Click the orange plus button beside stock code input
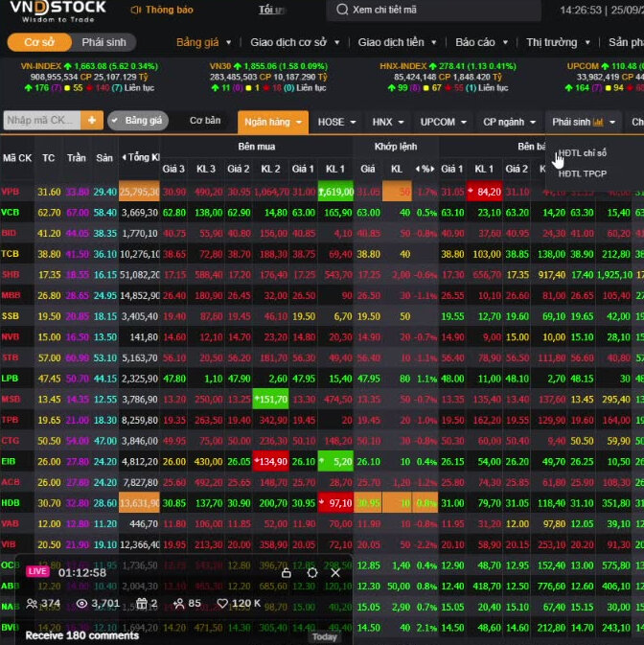The image size is (644, 645). tap(92, 121)
